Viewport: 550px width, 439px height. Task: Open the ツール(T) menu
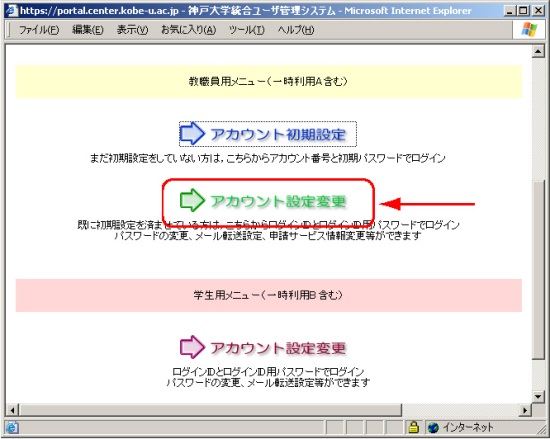[247, 30]
